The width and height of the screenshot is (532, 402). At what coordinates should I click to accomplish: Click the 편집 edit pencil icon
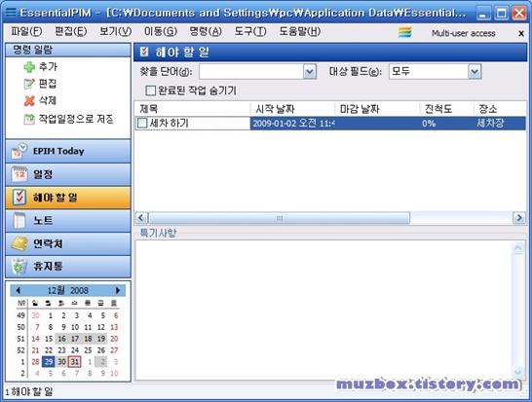(29, 84)
